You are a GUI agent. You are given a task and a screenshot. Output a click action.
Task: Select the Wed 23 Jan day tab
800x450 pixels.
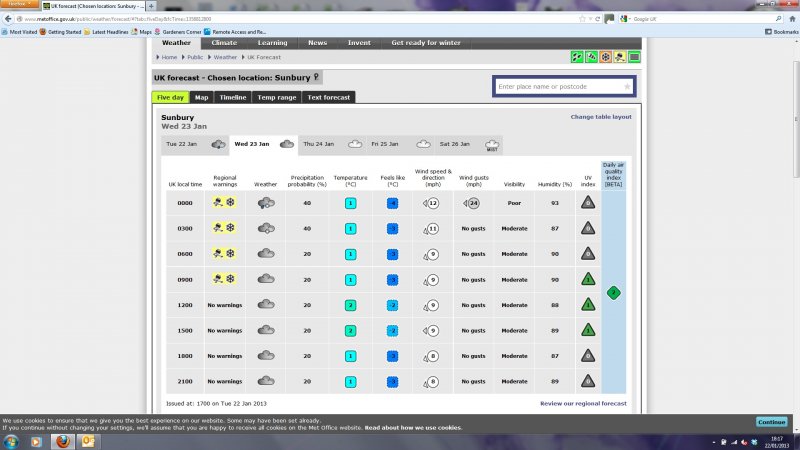(x=264, y=144)
